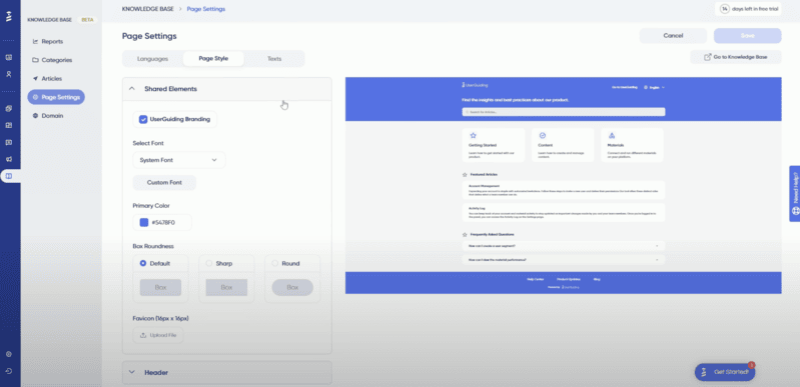
Task: Open Reports in the sidebar
Action: click(x=52, y=41)
